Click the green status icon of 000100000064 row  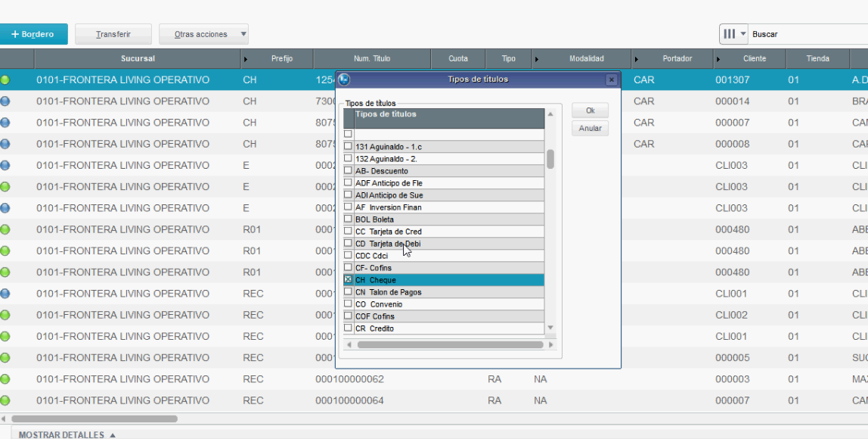5,400
